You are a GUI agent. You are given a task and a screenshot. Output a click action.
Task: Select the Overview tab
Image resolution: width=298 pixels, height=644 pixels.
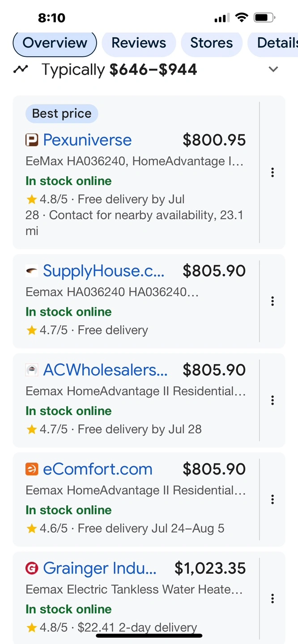pos(55,43)
